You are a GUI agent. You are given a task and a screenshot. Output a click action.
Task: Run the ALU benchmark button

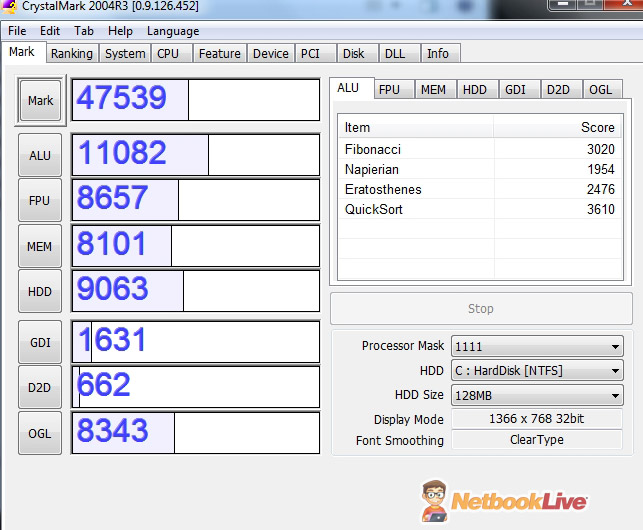(40, 155)
